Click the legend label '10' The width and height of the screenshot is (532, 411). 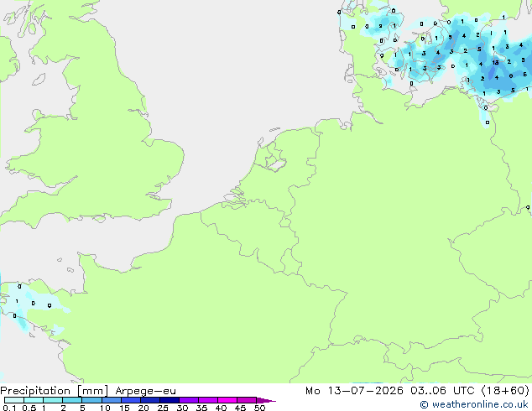point(105,408)
